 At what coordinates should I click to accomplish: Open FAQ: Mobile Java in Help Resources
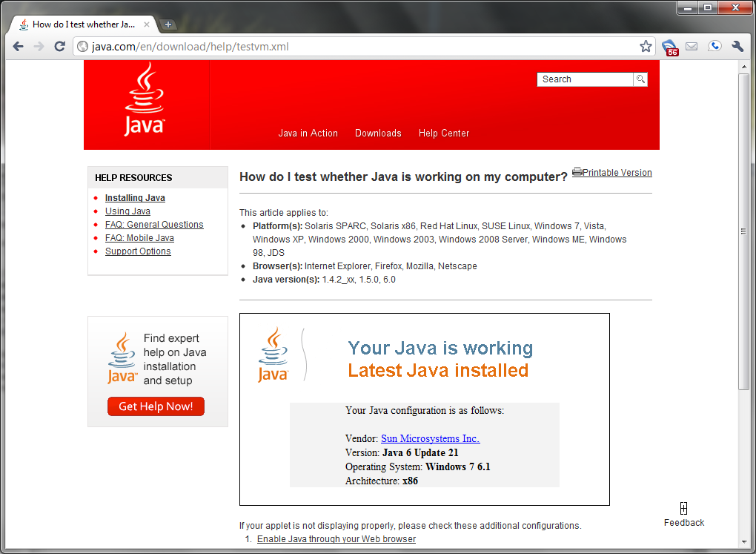(139, 238)
